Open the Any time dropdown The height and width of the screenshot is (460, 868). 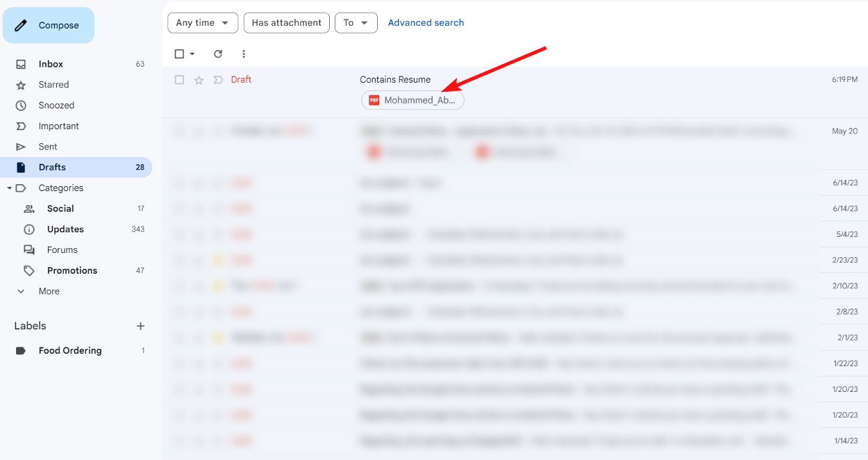[202, 23]
